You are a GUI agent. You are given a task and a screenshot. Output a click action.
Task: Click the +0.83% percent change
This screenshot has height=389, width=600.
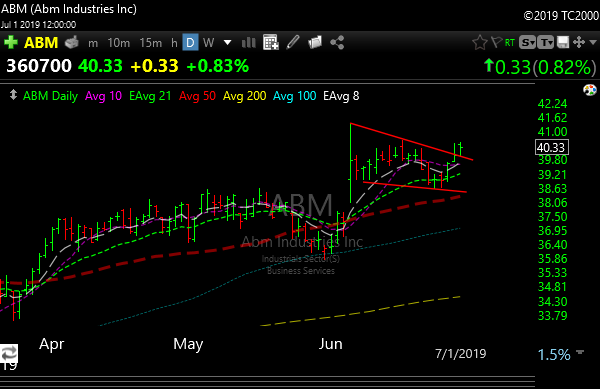pyautogui.click(x=217, y=66)
